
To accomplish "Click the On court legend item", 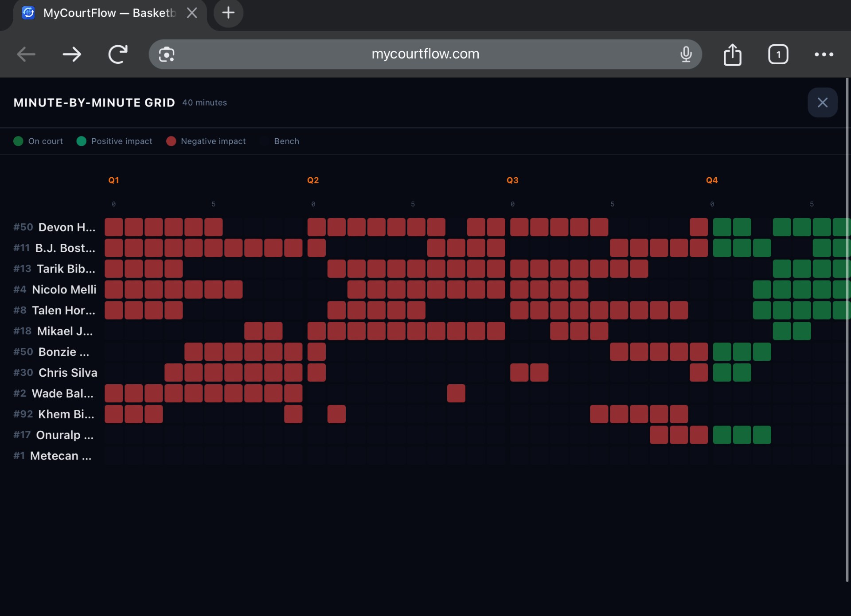I will pos(38,141).
